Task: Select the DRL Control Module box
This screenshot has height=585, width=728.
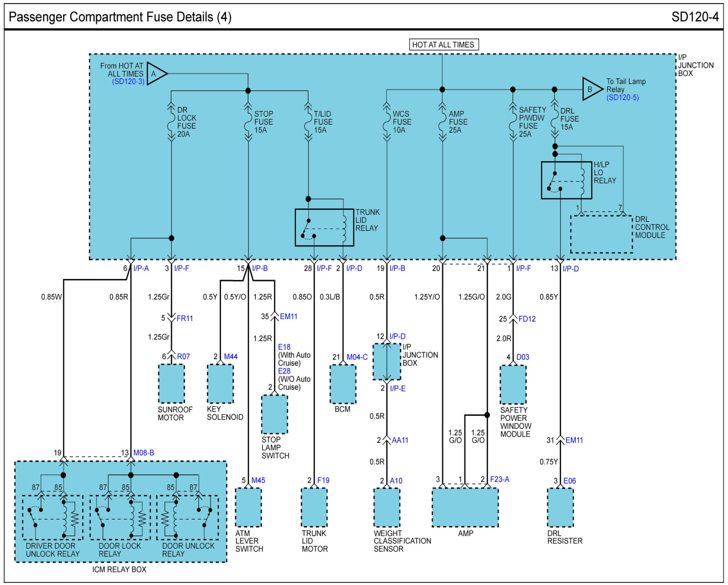Action: click(601, 234)
